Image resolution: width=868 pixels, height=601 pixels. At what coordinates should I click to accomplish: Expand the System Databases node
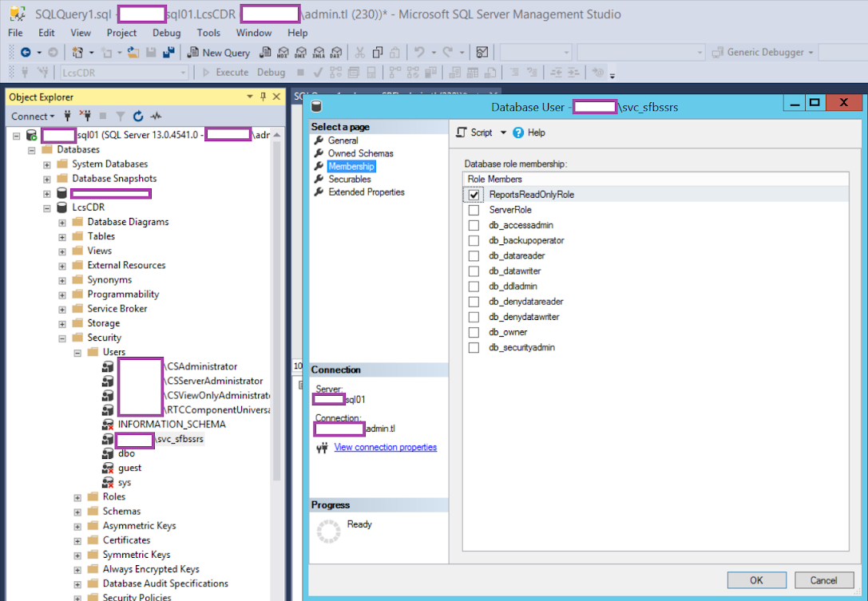(x=47, y=164)
